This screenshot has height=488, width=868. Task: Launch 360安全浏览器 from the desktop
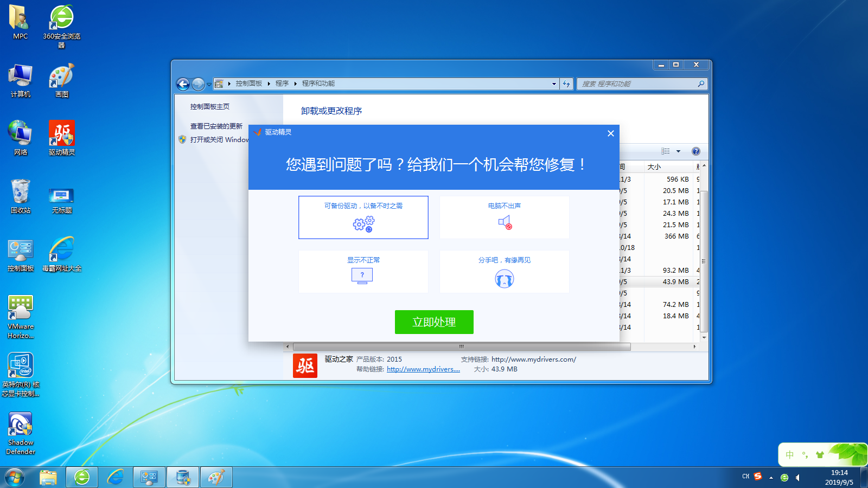click(62, 26)
